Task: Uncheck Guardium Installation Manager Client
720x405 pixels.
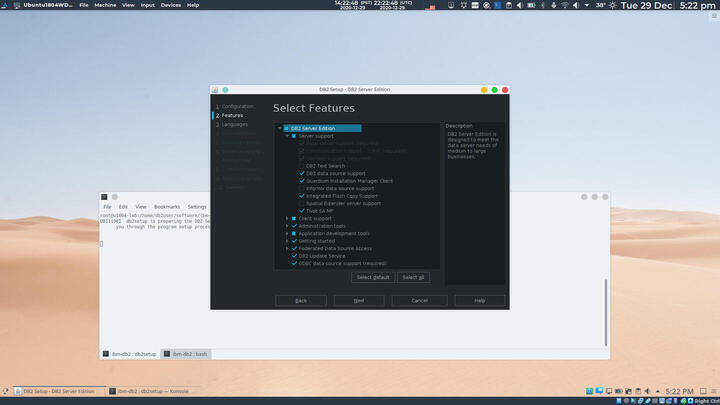Action: [302, 181]
